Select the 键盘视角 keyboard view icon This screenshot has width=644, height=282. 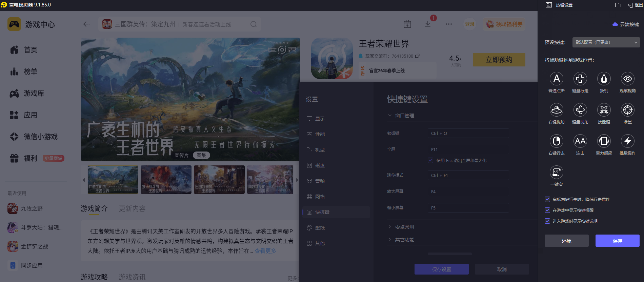coord(580,110)
